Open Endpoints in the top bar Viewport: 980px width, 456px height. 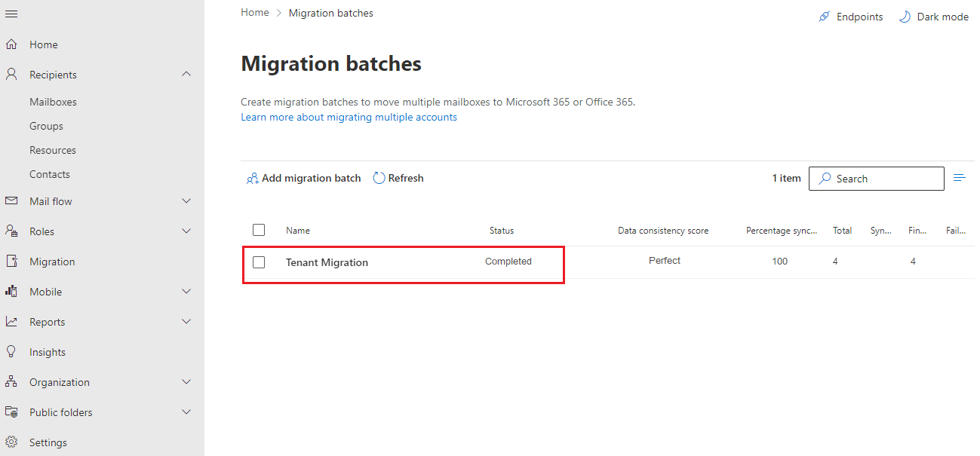point(851,17)
